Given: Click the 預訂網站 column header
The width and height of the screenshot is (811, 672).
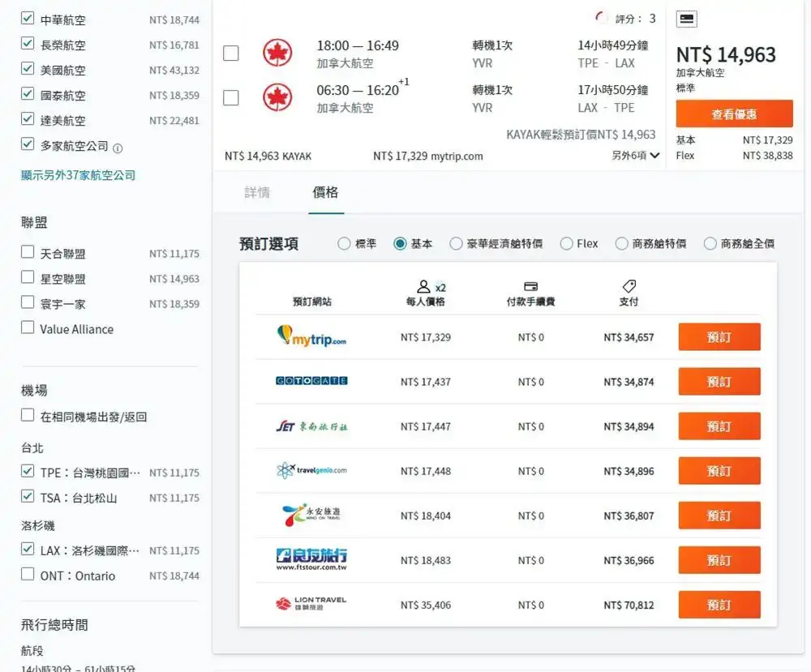Looking at the screenshot, I should 312,302.
